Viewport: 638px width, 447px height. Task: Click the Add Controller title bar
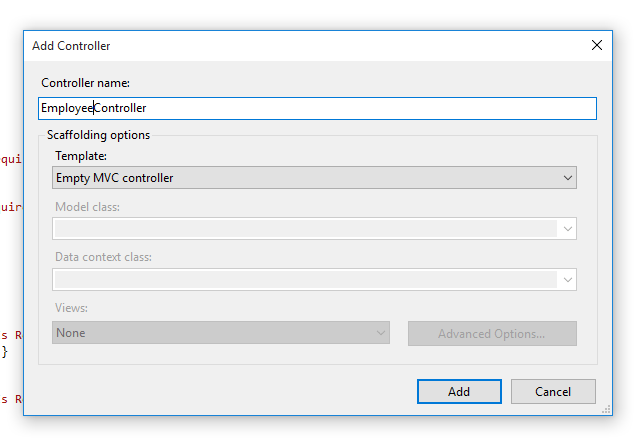pos(300,45)
